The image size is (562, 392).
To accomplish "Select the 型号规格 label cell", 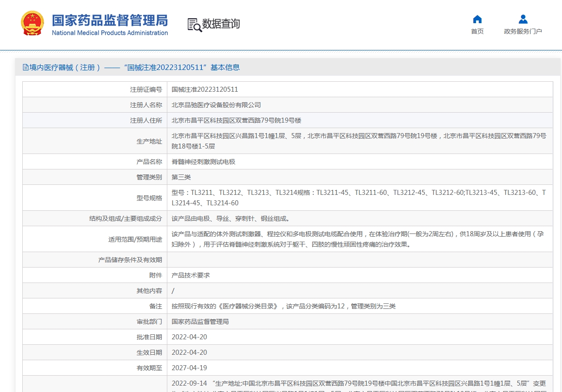I will [95, 198].
